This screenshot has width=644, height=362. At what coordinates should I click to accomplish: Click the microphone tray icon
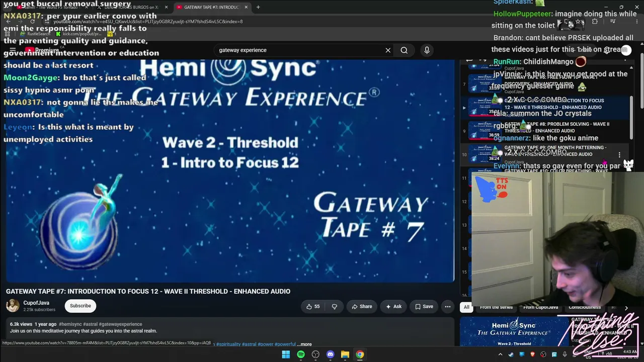click(x=565, y=354)
